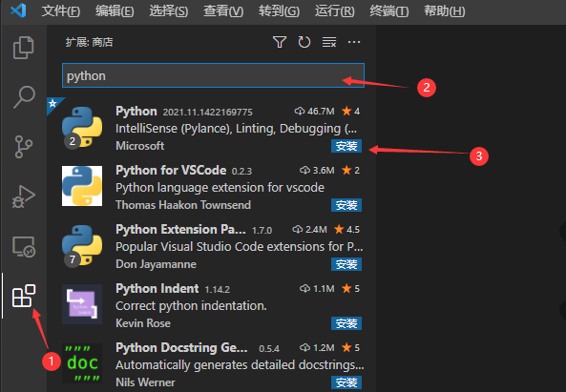This screenshot has width=566, height=392.
Task: Click the 4.5 star rating
Action: (x=346, y=229)
